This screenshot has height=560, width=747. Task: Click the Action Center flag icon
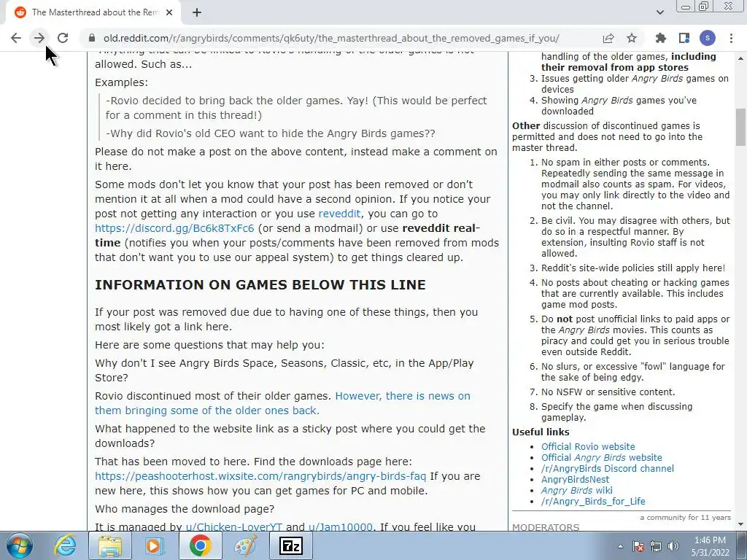click(x=638, y=546)
